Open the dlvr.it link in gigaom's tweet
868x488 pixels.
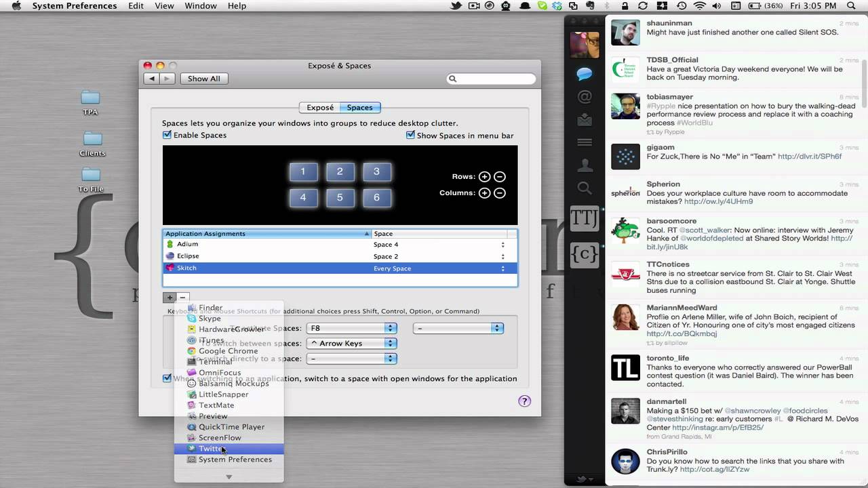tap(810, 157)
